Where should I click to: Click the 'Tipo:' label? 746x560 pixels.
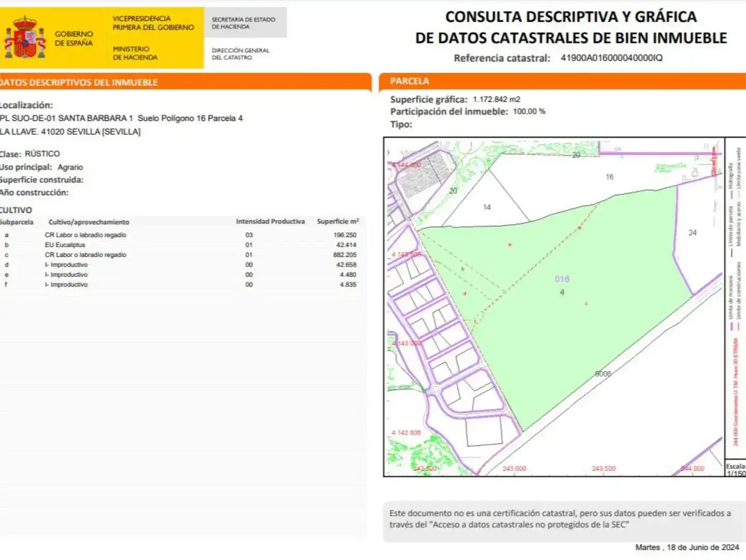click(x=401, y=124)
